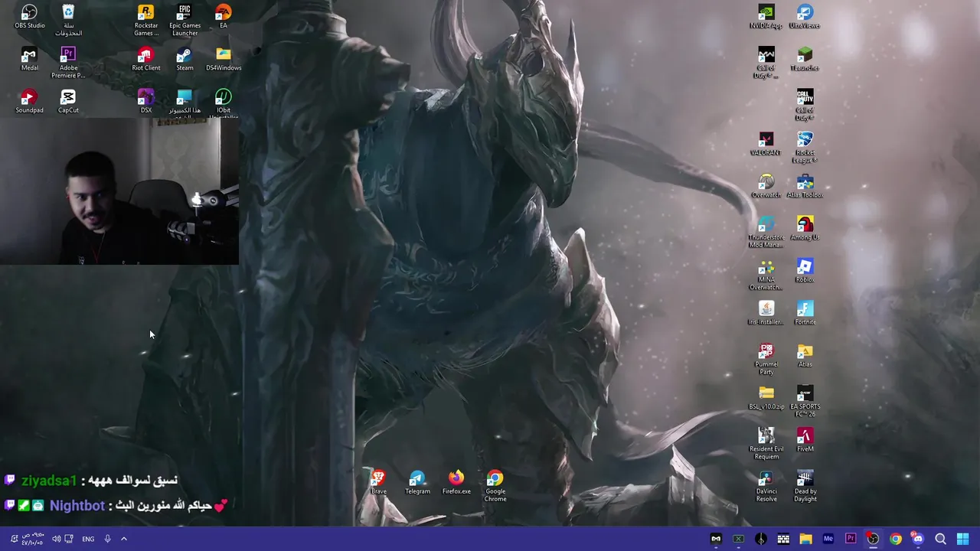Select the Atlas Toolbox icon

(805, 186)
